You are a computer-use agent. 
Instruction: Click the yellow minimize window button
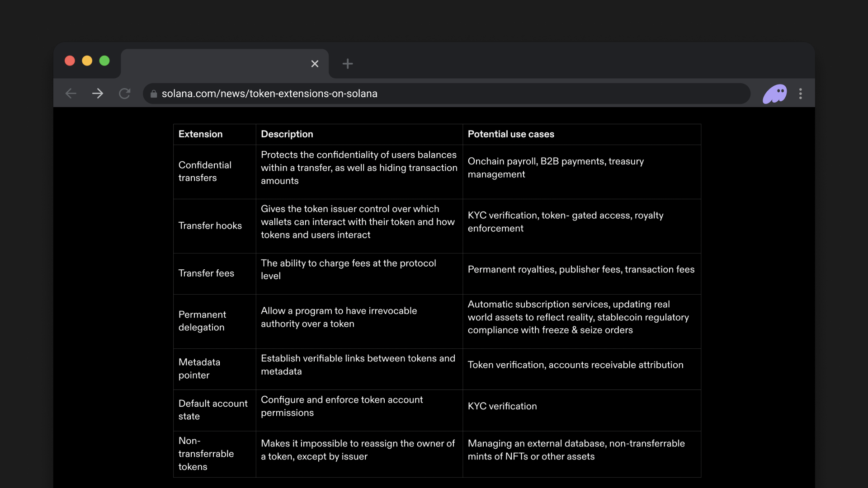87,61
